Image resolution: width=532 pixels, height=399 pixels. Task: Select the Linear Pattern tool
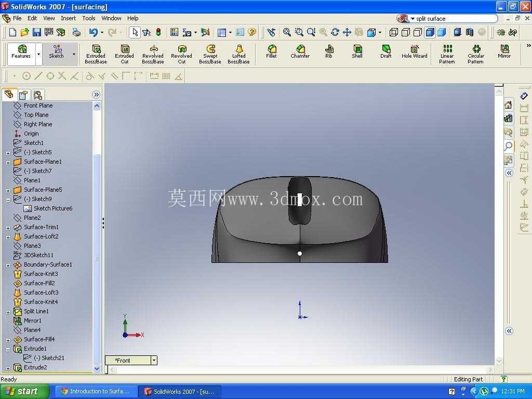click(447, 54)
